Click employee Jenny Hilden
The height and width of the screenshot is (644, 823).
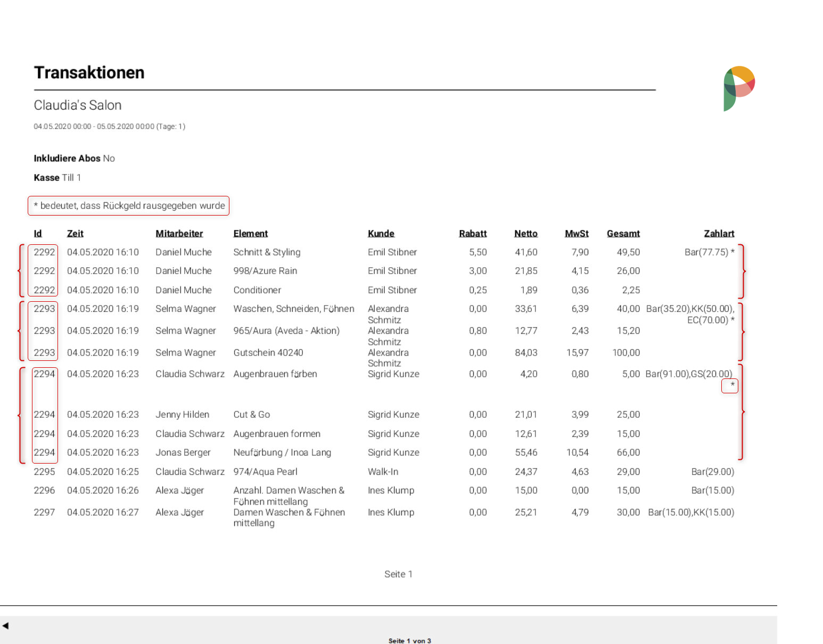[183, 415]
